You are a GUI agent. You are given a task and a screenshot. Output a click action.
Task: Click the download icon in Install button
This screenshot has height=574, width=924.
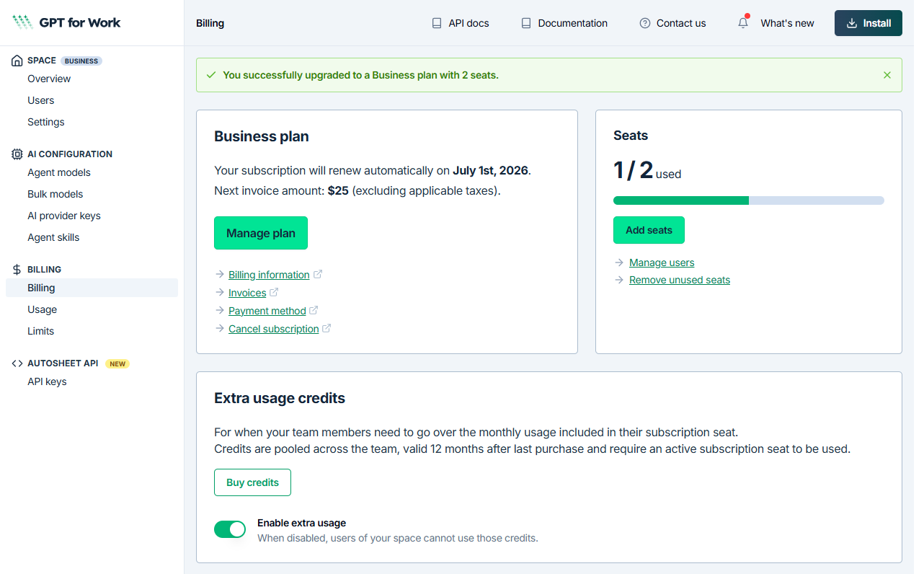pos(852,23)
